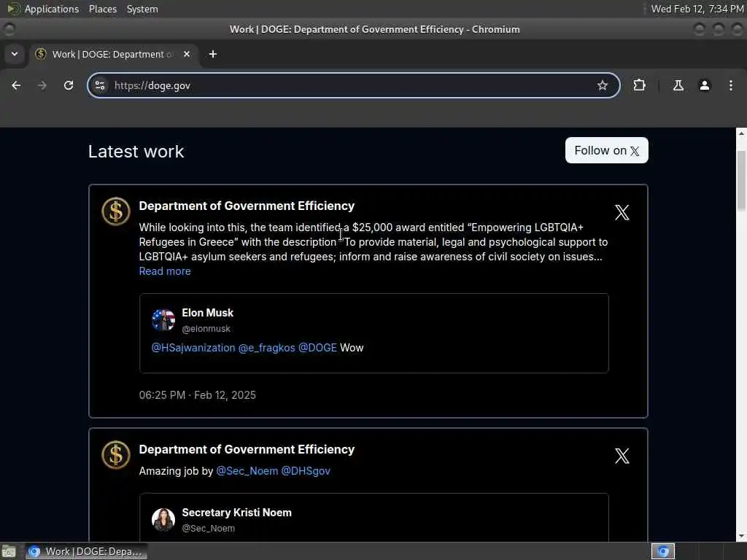Open the browser profile icon

click(x=704, y=85)
